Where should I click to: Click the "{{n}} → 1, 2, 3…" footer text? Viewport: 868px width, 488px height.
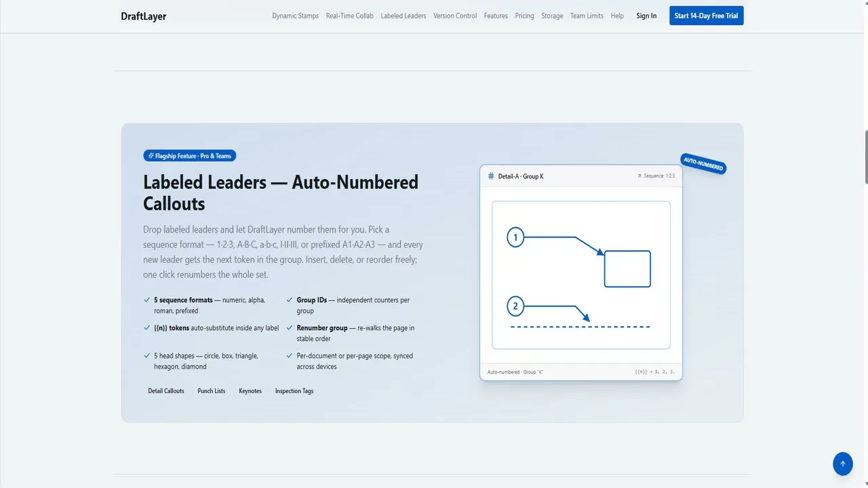tap(655, 372)
